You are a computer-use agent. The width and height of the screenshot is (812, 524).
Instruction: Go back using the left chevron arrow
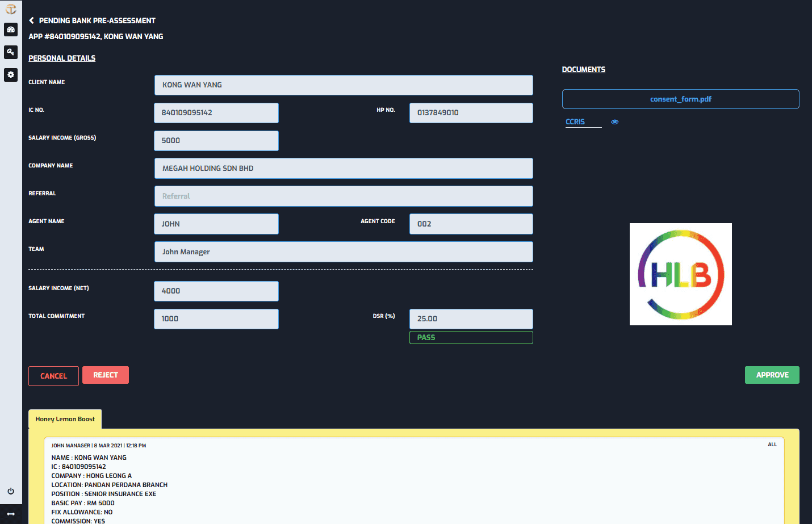pos(31,19)
